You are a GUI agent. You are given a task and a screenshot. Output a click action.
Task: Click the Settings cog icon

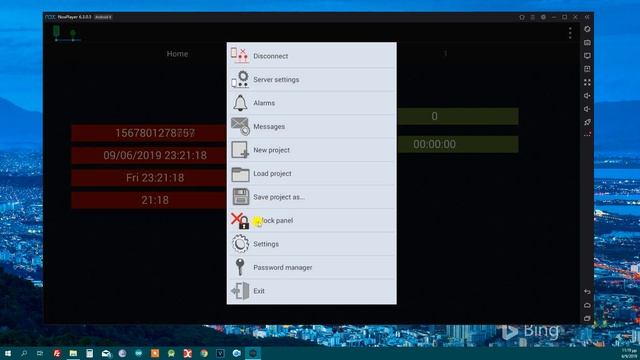tap(240, 244)
